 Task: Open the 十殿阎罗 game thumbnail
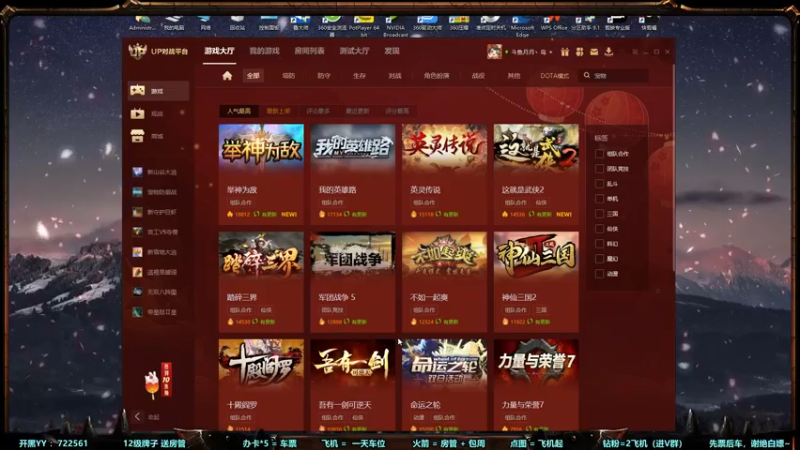click(x=261, y=362)
